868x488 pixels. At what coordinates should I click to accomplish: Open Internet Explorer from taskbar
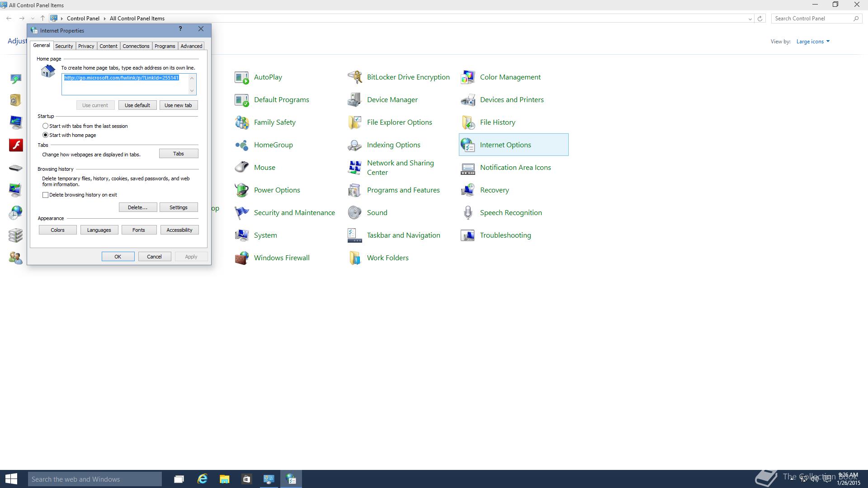point(202,479)
